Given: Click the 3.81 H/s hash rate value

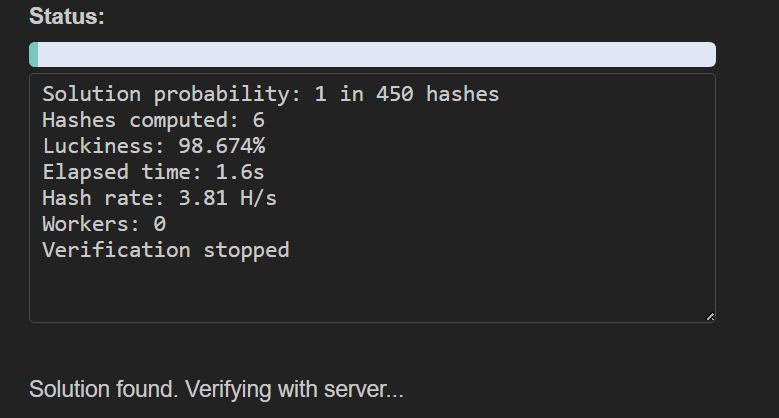Looking at the screenshot, I should pos(228,198).
